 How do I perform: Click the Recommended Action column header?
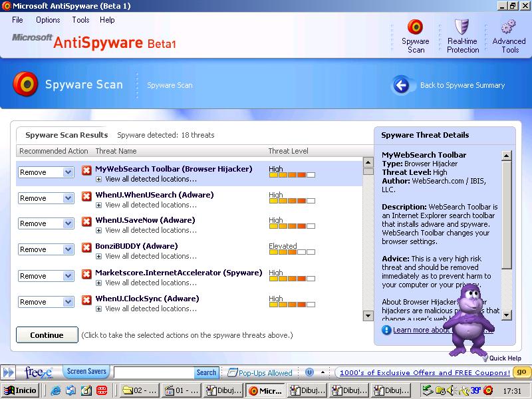click(54, 151)
